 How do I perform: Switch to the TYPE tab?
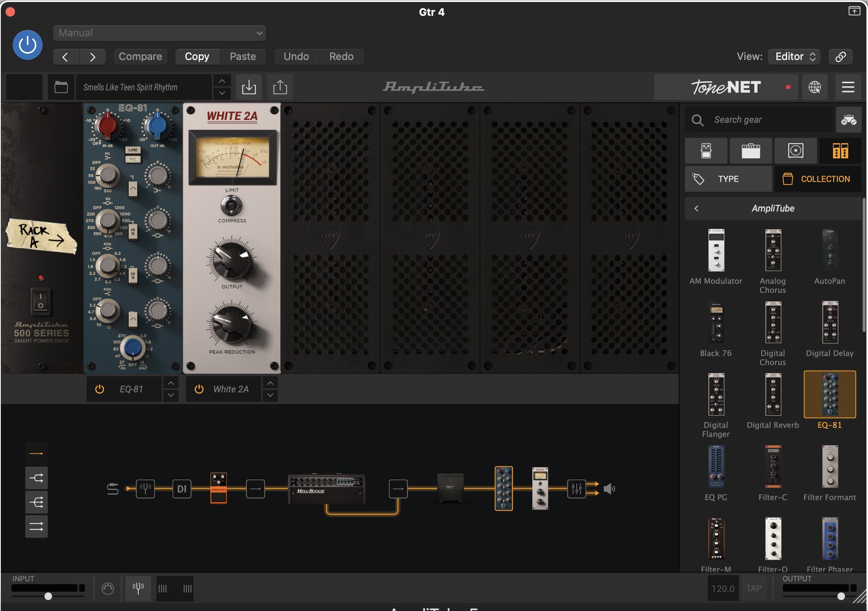point(728,179)
